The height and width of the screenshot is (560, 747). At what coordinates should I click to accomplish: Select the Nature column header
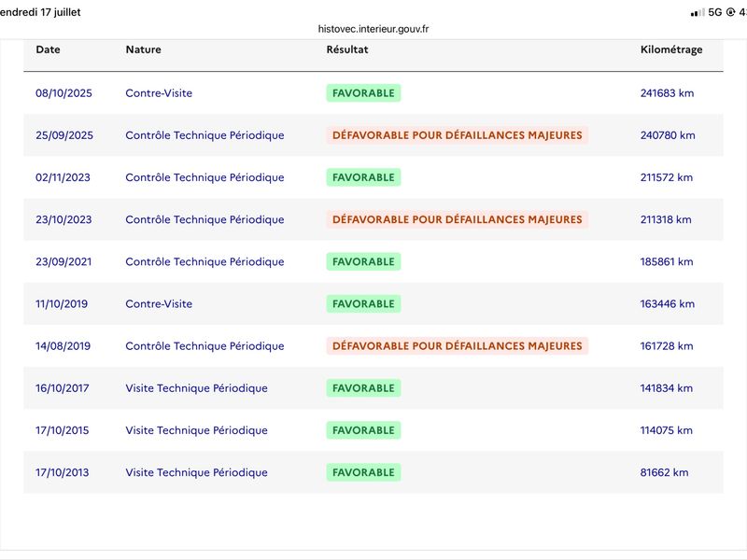(144, 49)
